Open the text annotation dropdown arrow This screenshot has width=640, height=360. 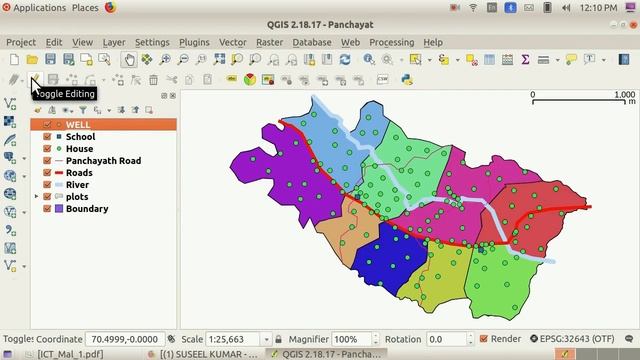click(x=604, y=60)
